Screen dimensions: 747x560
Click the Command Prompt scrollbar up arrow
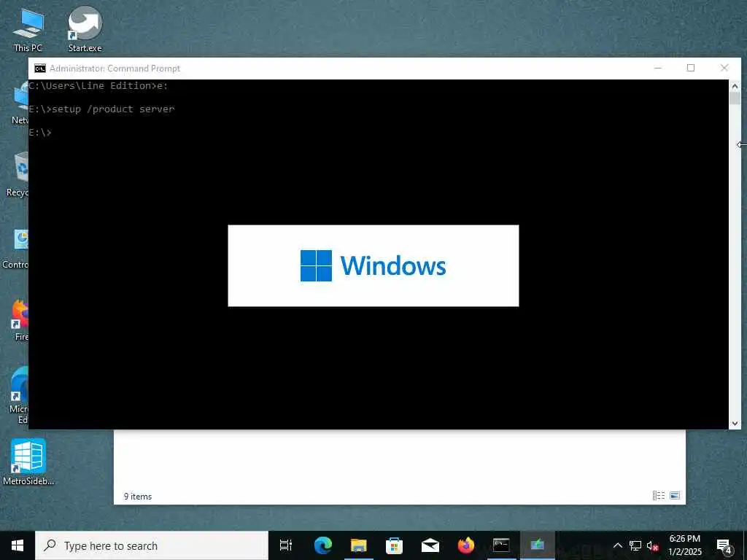[735, 86]
